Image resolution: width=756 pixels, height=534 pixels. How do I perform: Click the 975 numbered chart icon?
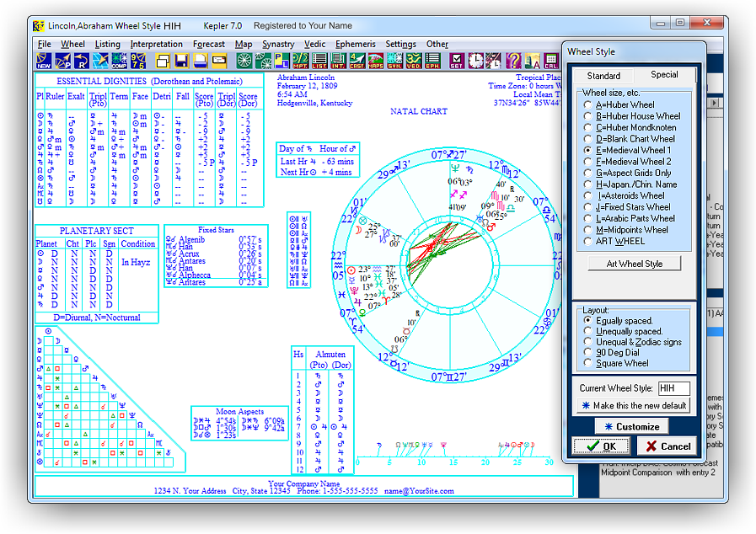(138, 61)
